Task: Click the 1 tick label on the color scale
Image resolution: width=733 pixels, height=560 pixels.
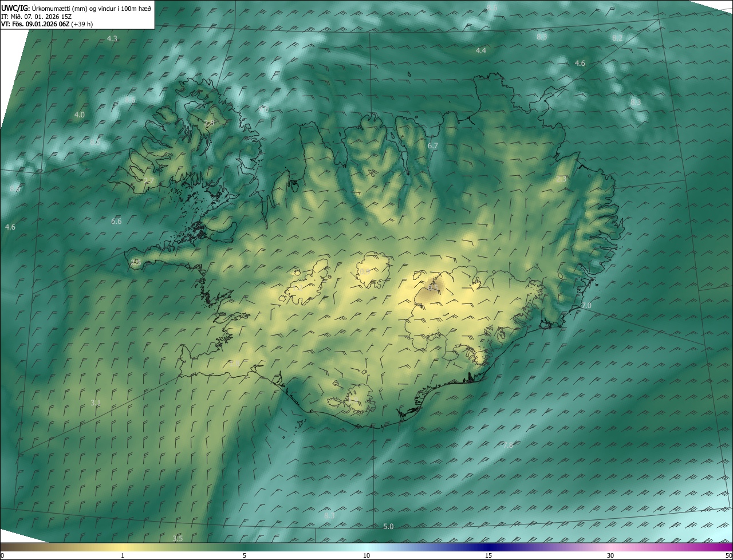Action: [x=123, y=555]
